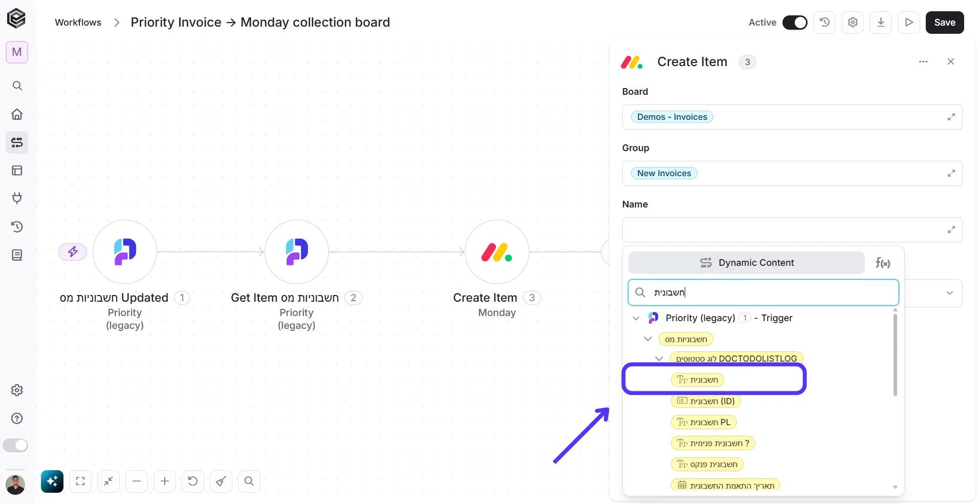980x504 pixels.
Task: Click the dynamic content search field
Action: 764,292
